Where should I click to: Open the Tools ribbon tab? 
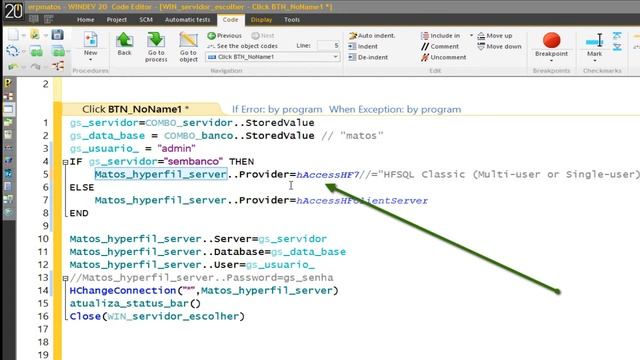tap(292, 20)
